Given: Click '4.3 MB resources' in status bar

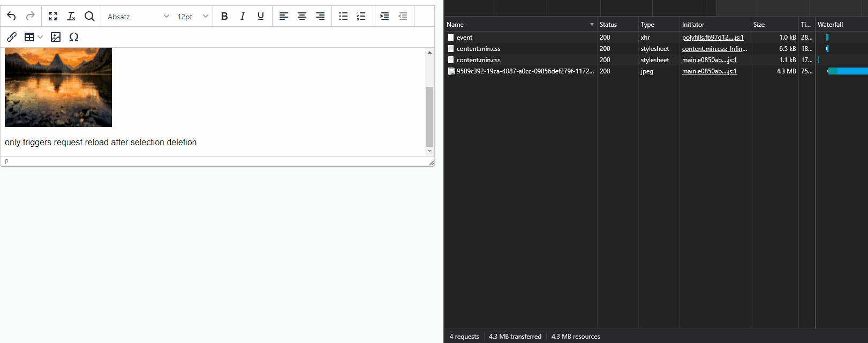Looking at the screenshot, I should [x=576, y=337].
